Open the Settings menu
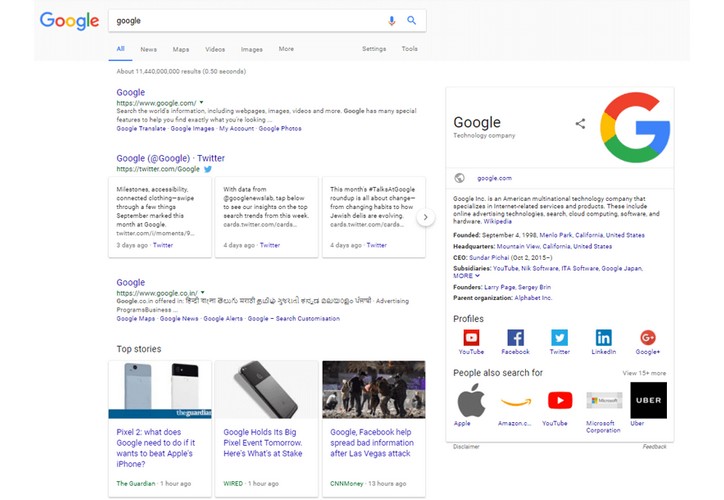Viewport: 724px width, 500px height. tap(374, 48)
